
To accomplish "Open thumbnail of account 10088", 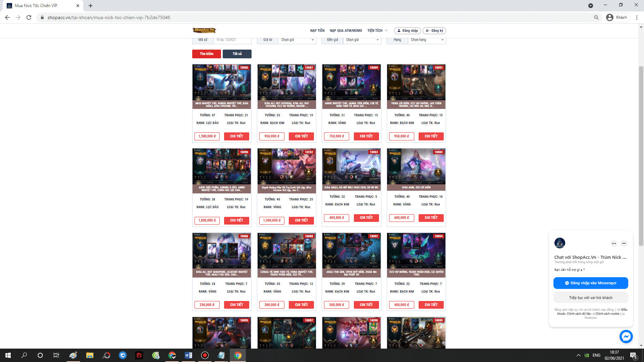I will tap(286, 251).
